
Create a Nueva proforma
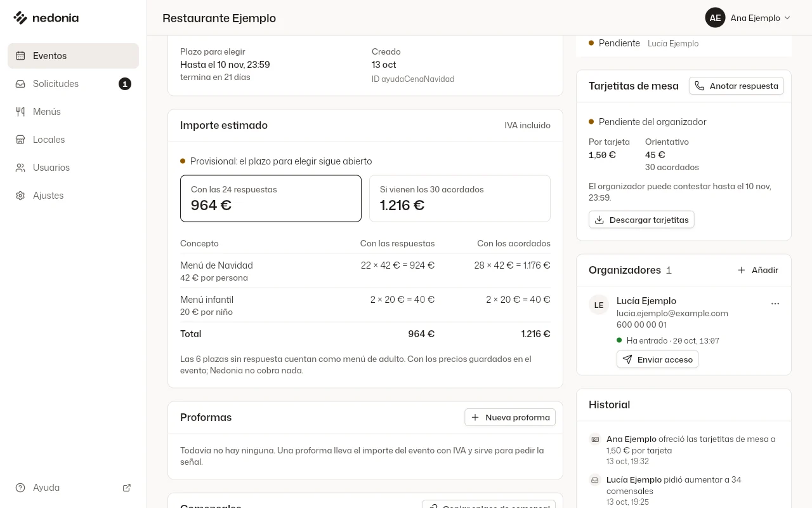(510, 417)
